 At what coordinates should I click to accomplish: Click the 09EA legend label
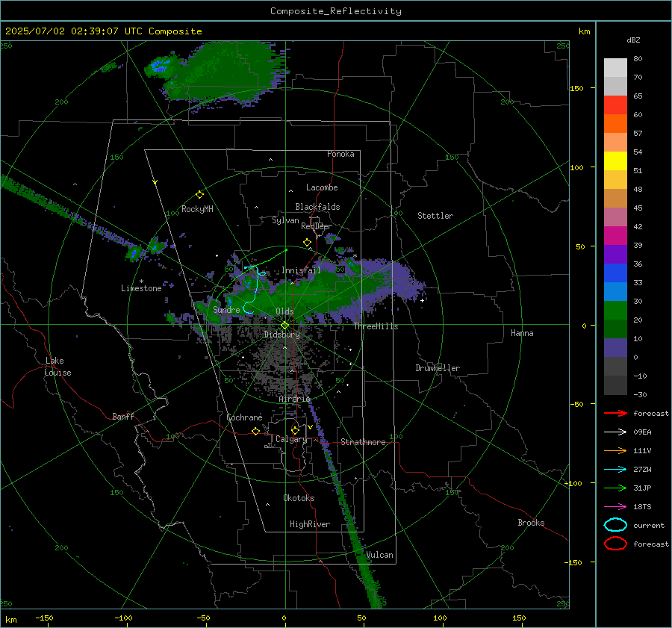coord(642,432)
